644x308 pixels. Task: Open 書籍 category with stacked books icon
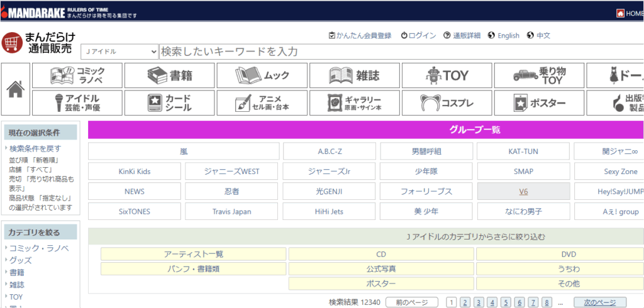170,75
